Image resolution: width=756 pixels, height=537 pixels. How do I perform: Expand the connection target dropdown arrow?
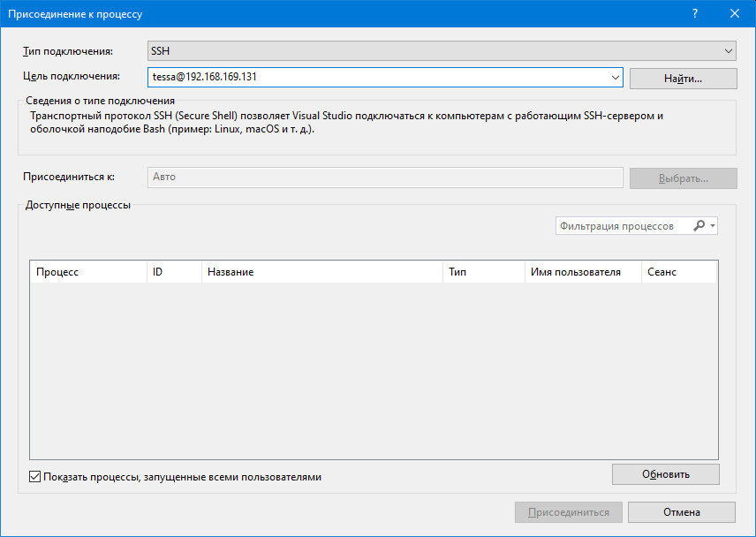pos(616,78)
